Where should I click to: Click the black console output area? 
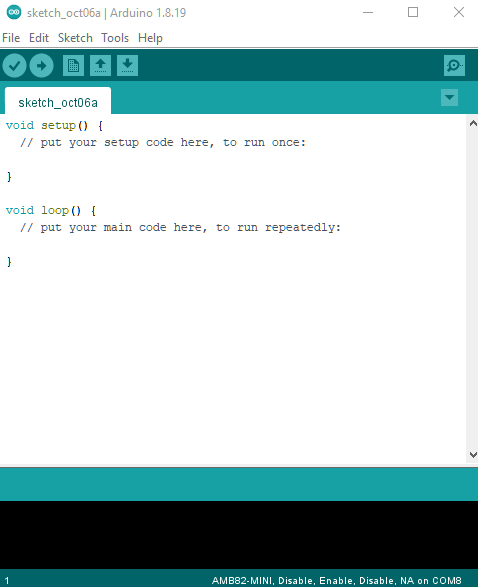[x=239, y=535]
